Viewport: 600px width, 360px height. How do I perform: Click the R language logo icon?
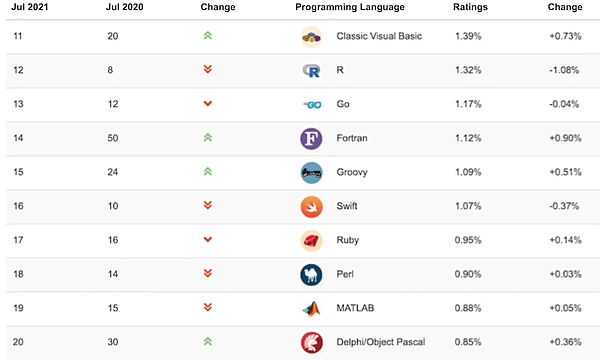[x=311, y=71]
